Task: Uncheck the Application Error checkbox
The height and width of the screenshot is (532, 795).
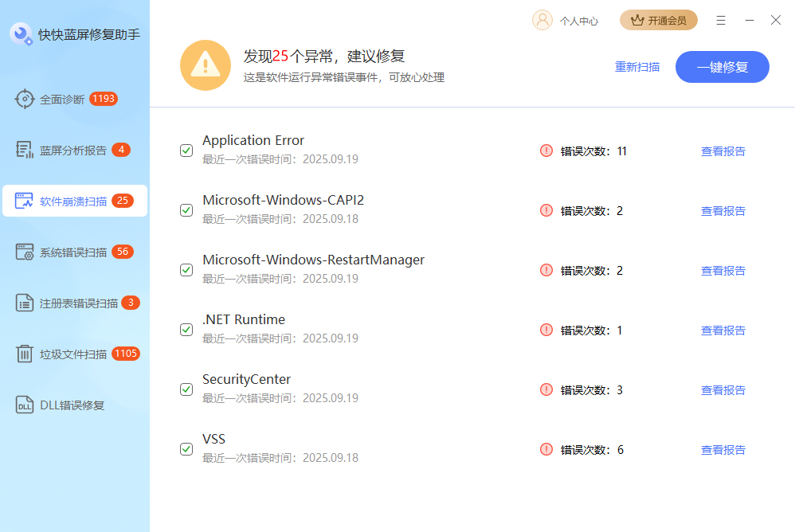Action: [186, 151]
